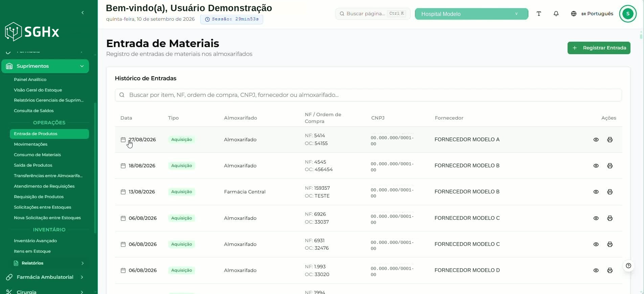Select the Entrada de Produtos menu item
644x294 pixels.
(x=49, y=134)
